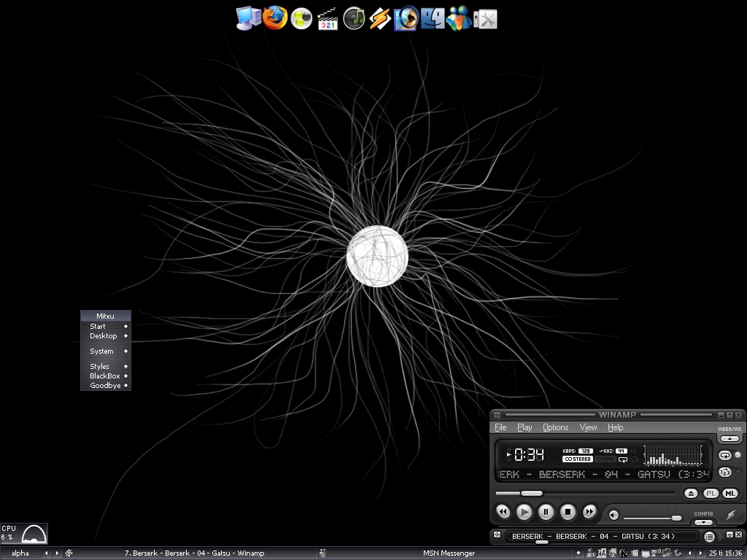Launch MSN Messenger from the top dock
The image size is (747, 560).
coord(458,18)
